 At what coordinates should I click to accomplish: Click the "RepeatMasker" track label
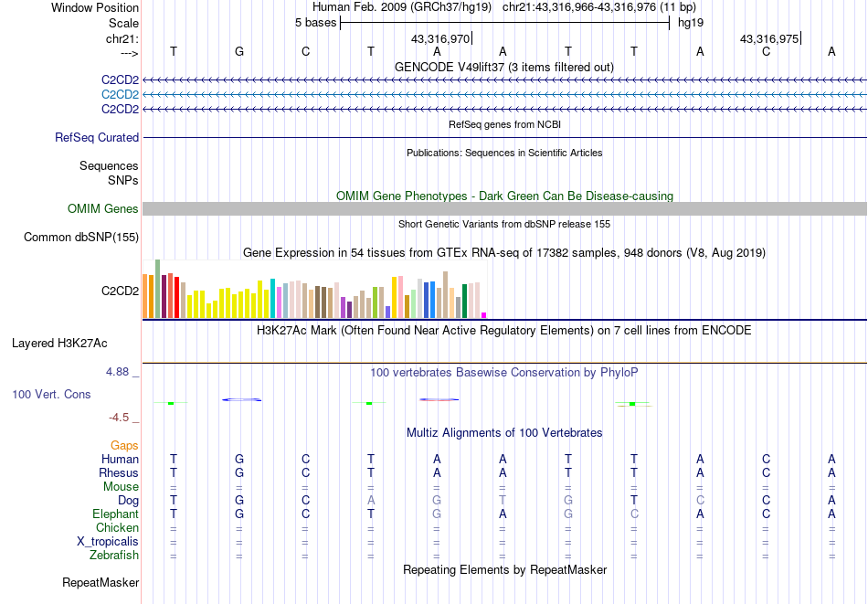(101, 582)
